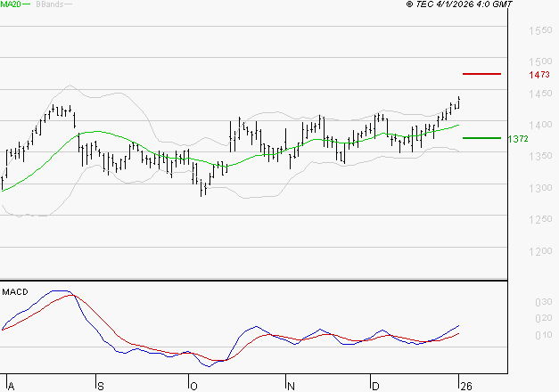The image size is (559, 392).
Task: Click the MACD 010 scale label
Action: pyautogui.click(x=544, y=335)
